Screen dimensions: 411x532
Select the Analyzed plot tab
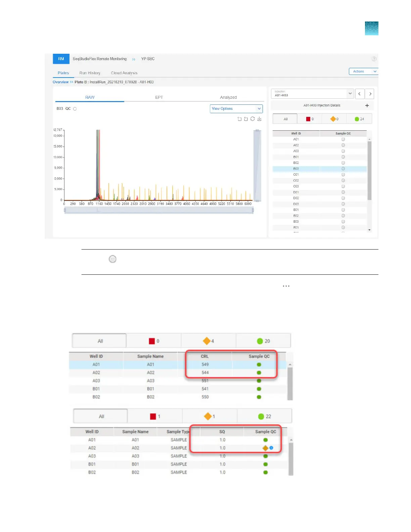click(x=228, y=97)
